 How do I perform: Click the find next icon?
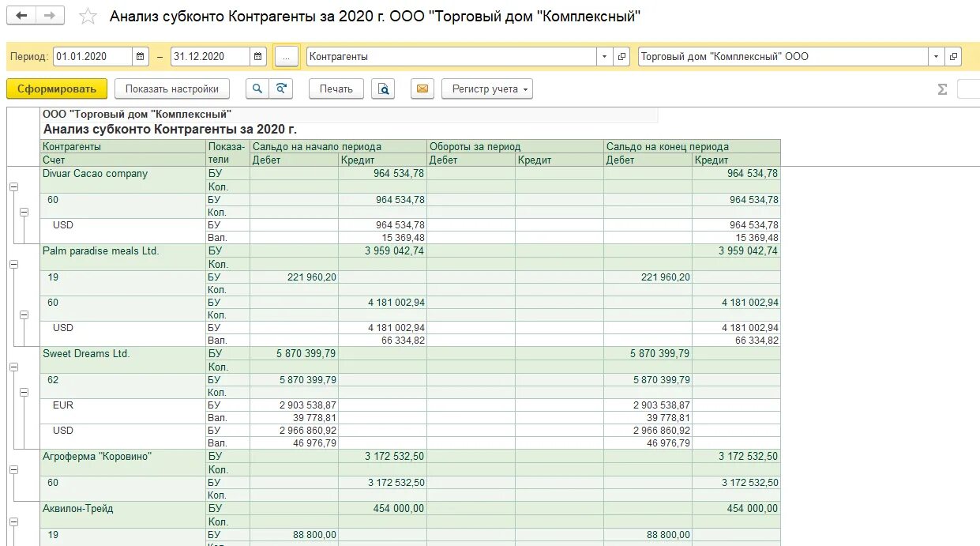281,89
